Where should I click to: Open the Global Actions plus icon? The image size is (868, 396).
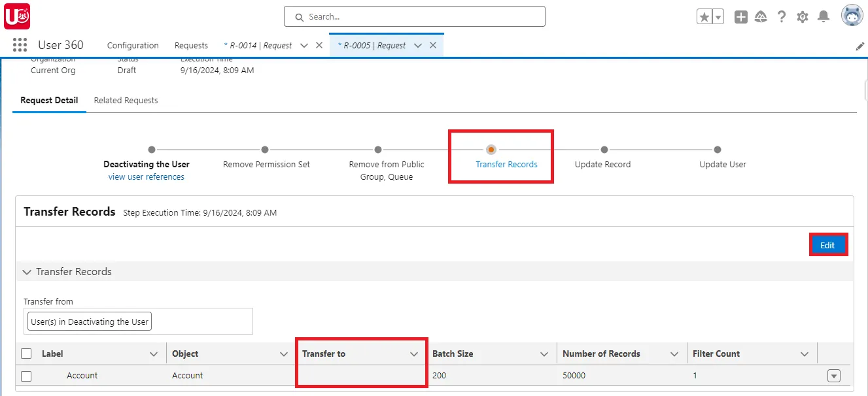[x=740, y=17]
